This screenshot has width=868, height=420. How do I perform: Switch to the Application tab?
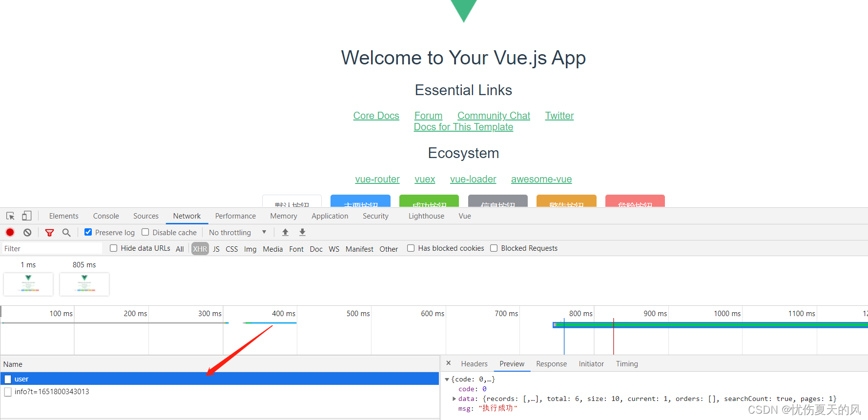[x=330, y=216]
